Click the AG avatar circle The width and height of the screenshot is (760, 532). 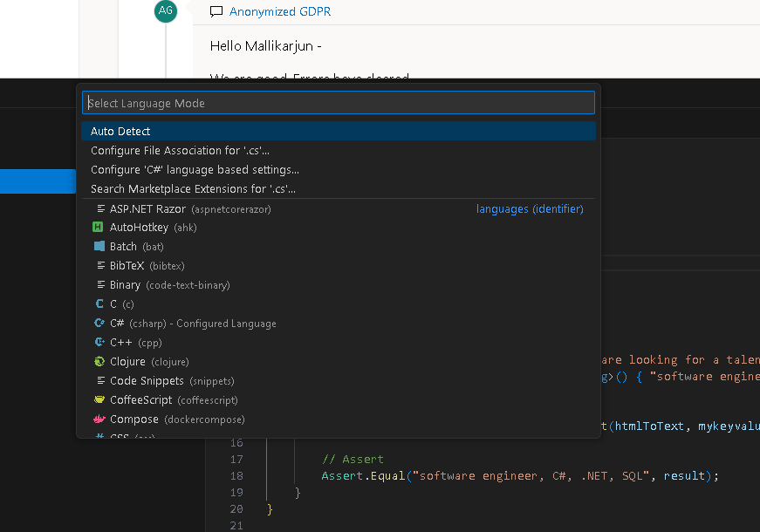[x=166, y=10]
